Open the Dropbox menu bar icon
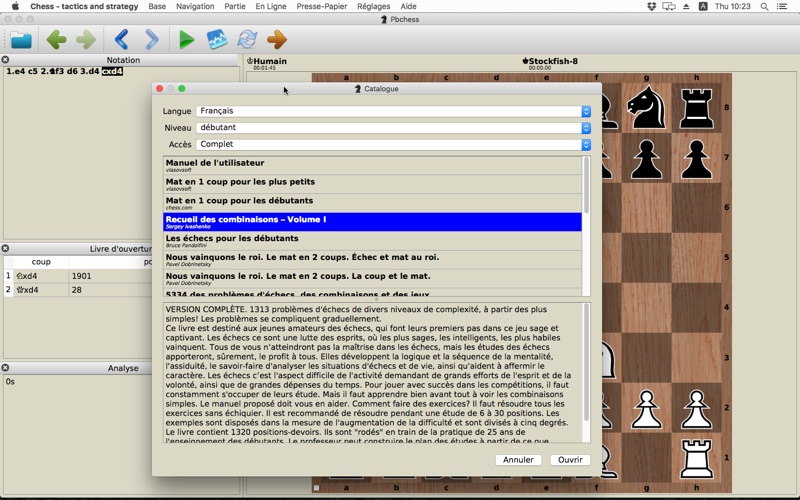800x500 pixels. point(652,6)
